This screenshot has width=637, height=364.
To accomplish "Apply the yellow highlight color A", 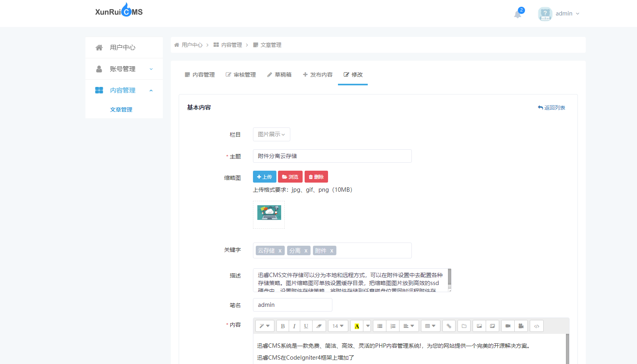I will (x=357, y=326).
